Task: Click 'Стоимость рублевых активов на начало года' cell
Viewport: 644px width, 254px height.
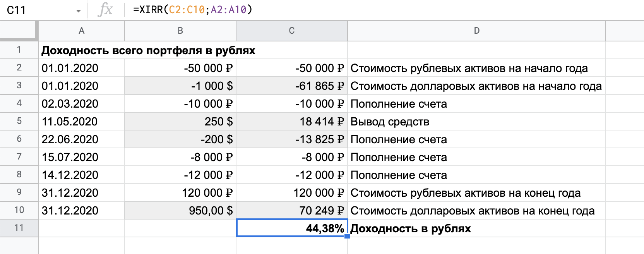Action: coord(477,68)
